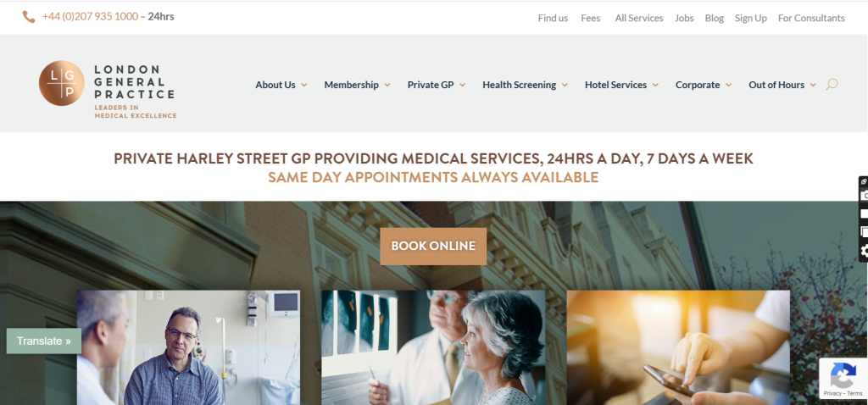This screenshot has width=868, height=405.
Task: Click the camera icon on side toolbar
Action: click(x=864, y=196)
